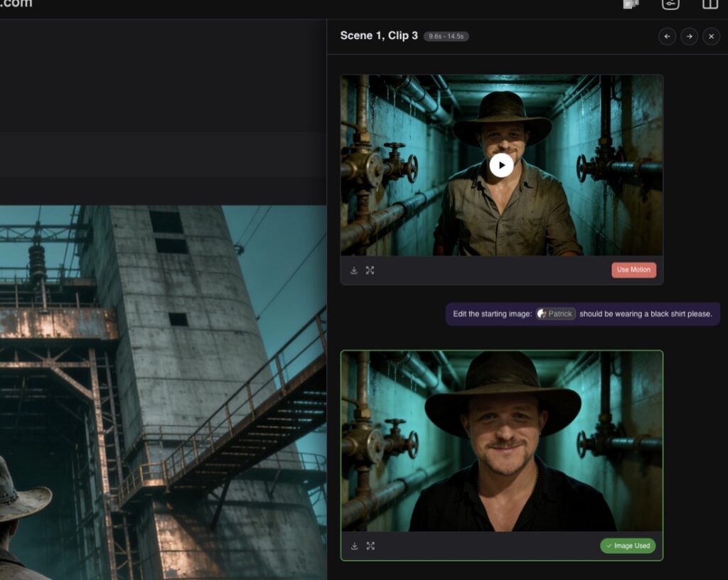Viewport: 728px width, 580px height.
Task: Click the stacked media icon near the logo
Action: (x=632, y=4)
